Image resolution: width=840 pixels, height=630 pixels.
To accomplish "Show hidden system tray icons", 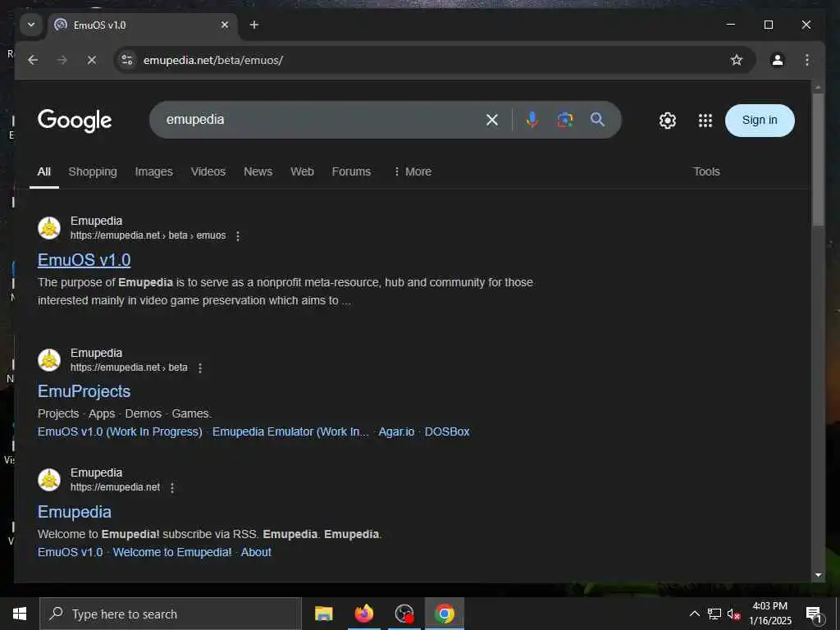I will [694, 614].
